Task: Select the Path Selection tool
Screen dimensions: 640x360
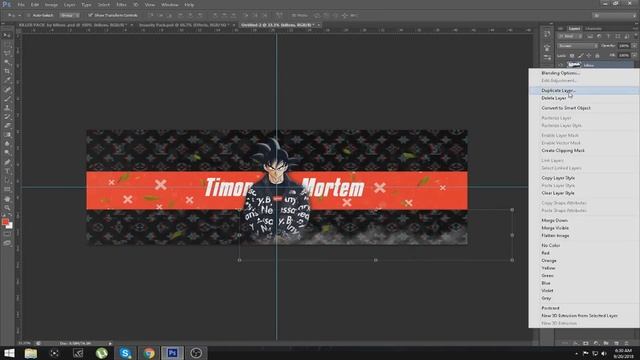Action: (x=7, y=180)
